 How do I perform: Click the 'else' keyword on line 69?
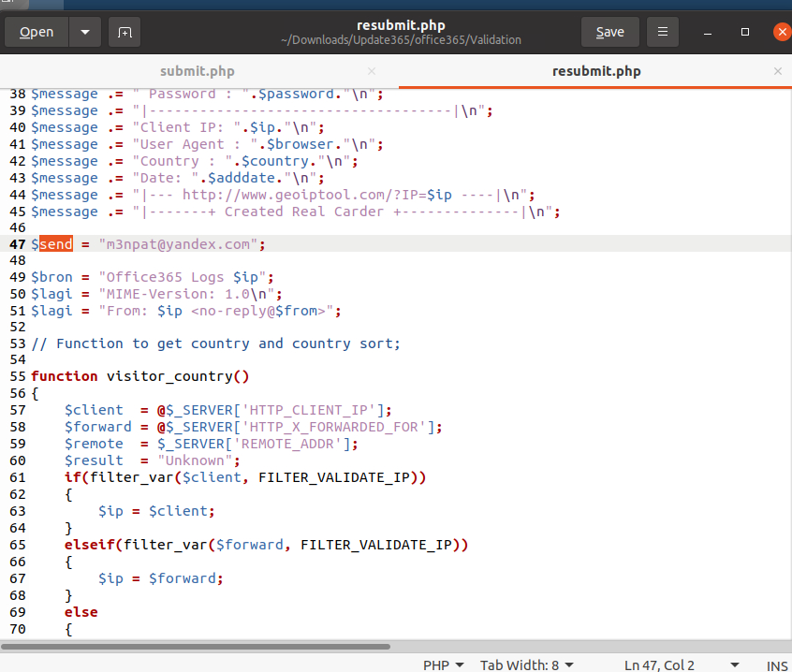coord(81,612)
